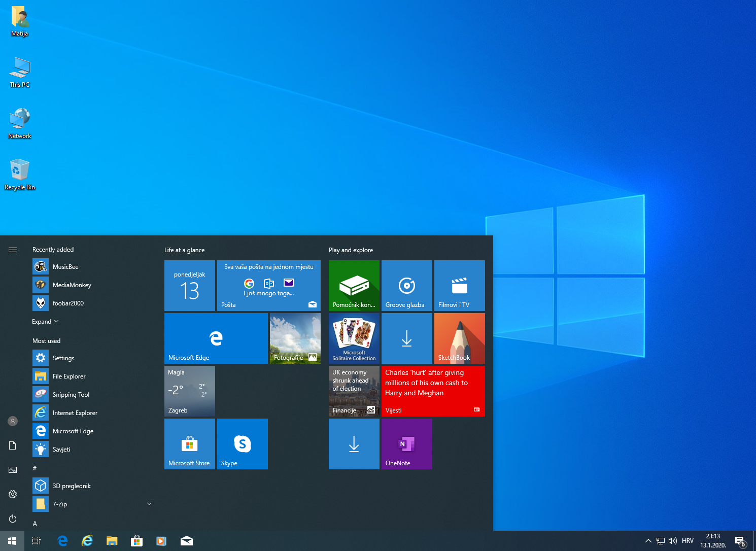Open foobar2000 in Recently added
Viewport: 756px width, 551px height.
tap(91, 303)
